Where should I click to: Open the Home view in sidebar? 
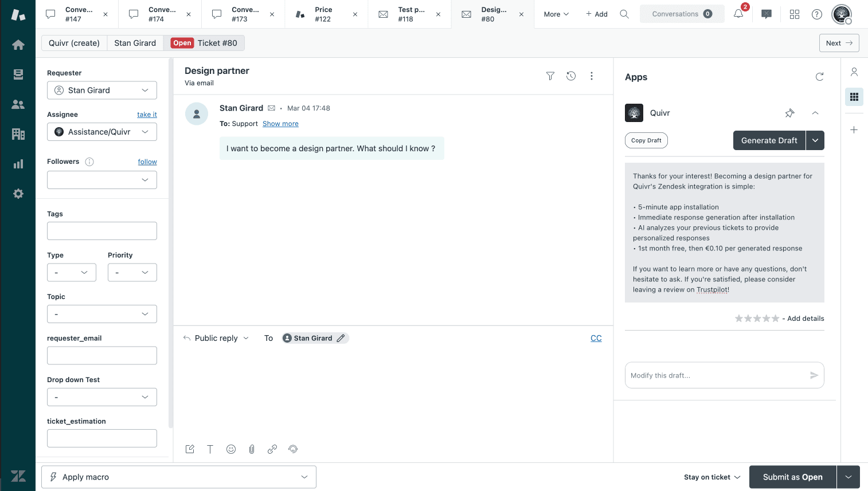point(18,45)
